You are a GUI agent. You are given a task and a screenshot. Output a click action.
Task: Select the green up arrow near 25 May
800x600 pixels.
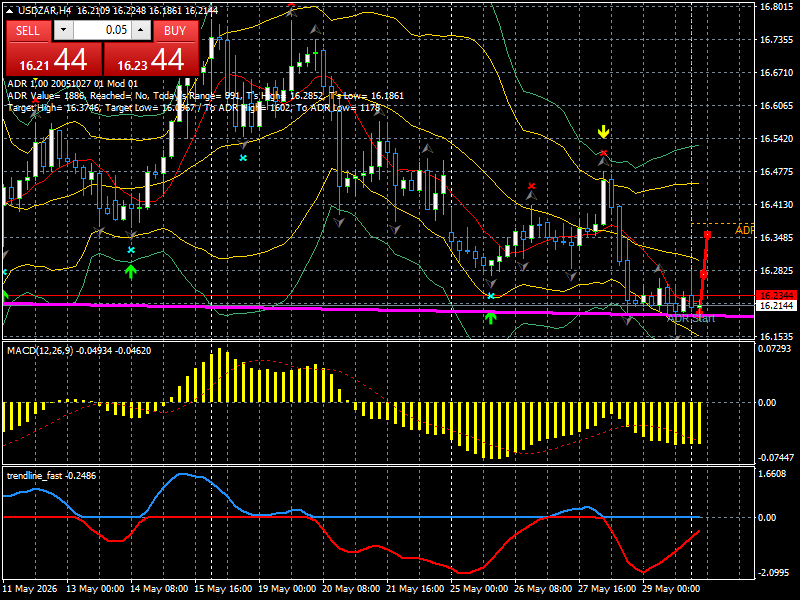[490, 318]
